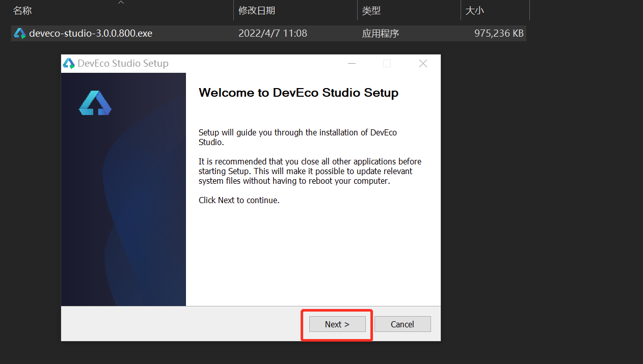The image size is (643, 364).
Task: Click the 'Click Next to continue.' text
Action: tap(239, 200)
